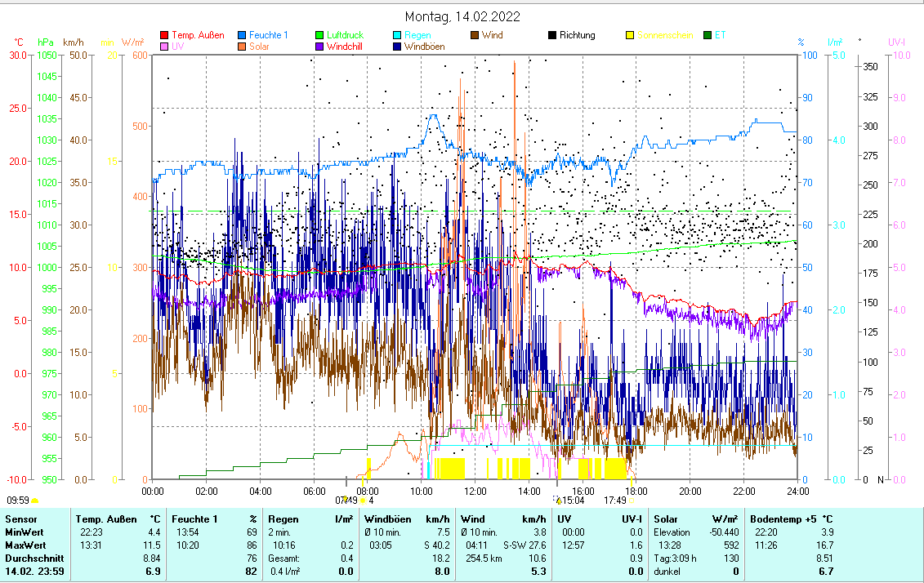Image resolution: width=924 pixels, height=583 pixels.
Task: Click the yellow Sonnenschein legend square
Action: click(630, 36)
